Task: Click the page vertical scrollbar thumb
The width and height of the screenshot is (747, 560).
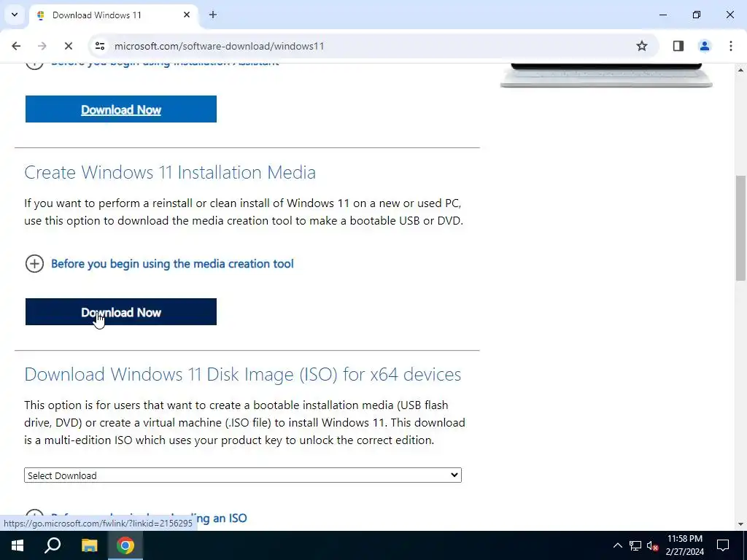Action: coord(740,228)
